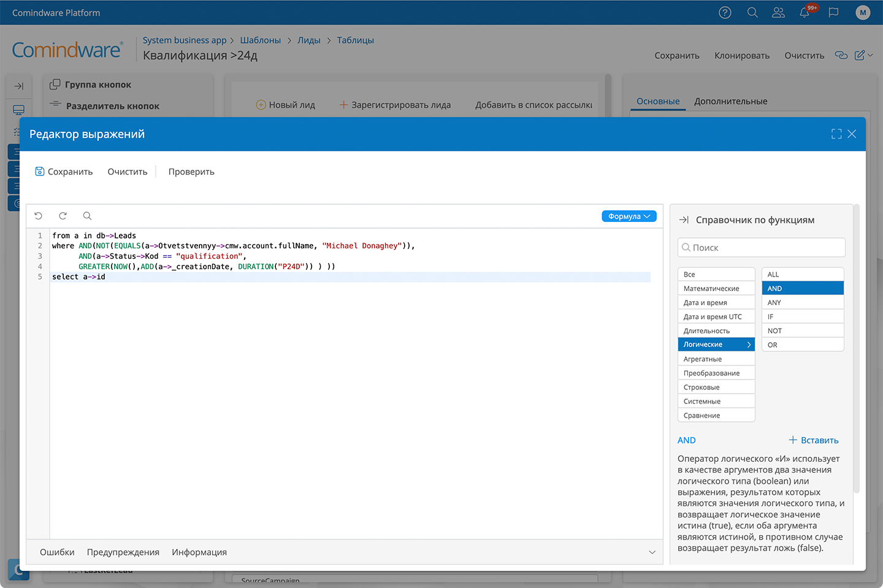Open the Формула type dropdown
The image size is (883, 588).
tap(629, 216)
